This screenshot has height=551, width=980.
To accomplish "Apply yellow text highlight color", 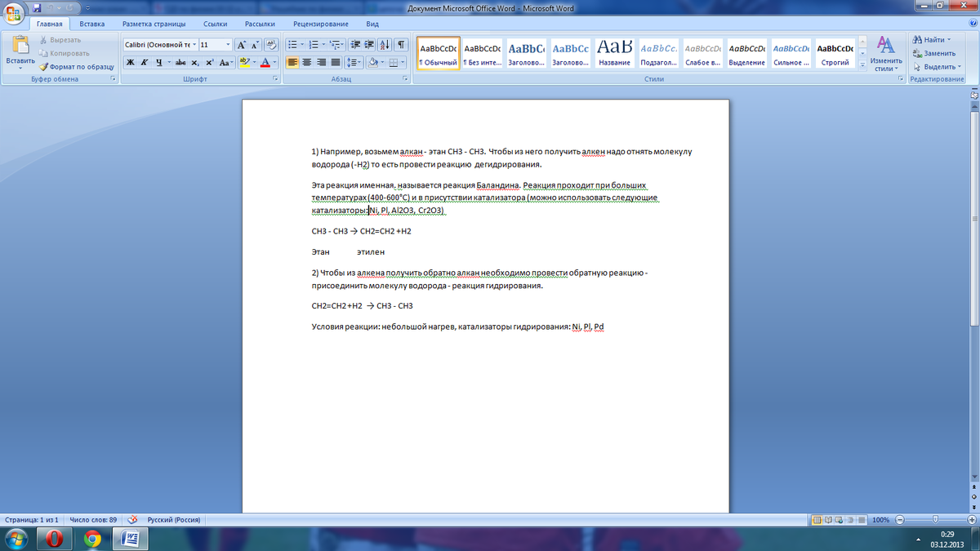I will (243, 63).
